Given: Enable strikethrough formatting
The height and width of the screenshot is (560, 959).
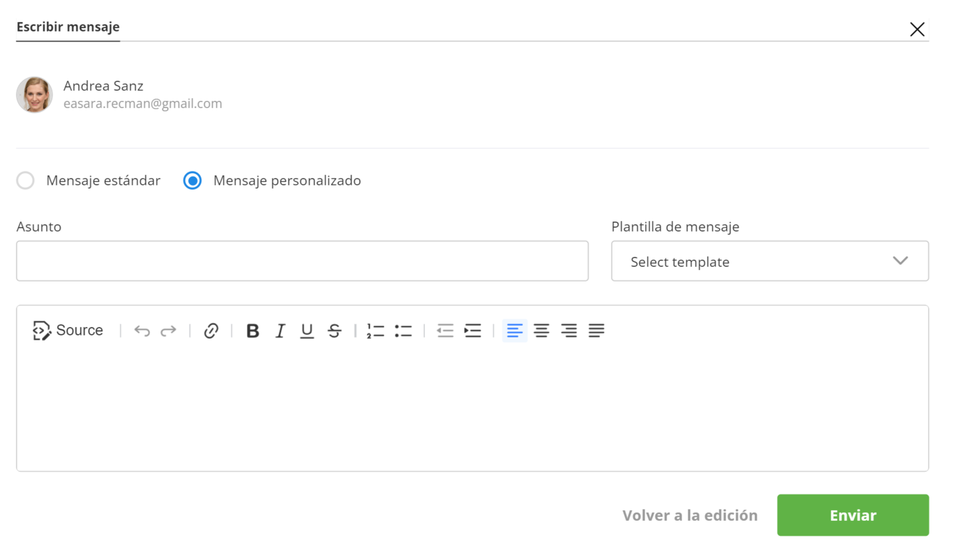Looking at the screenshot, I should [334, 331].
